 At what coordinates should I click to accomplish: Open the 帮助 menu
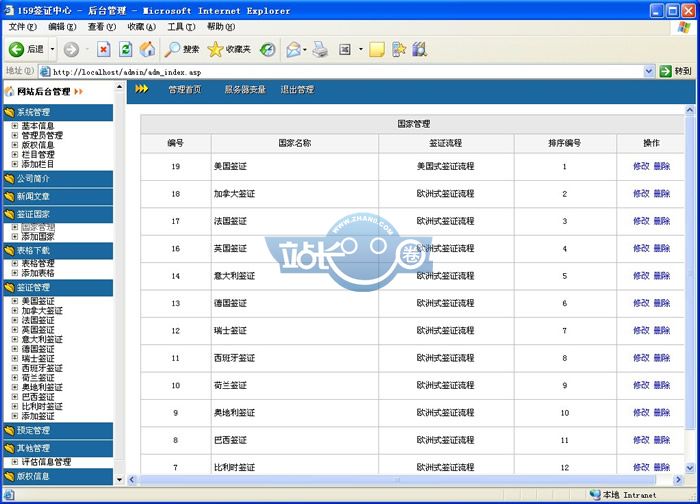click(221, 27)
